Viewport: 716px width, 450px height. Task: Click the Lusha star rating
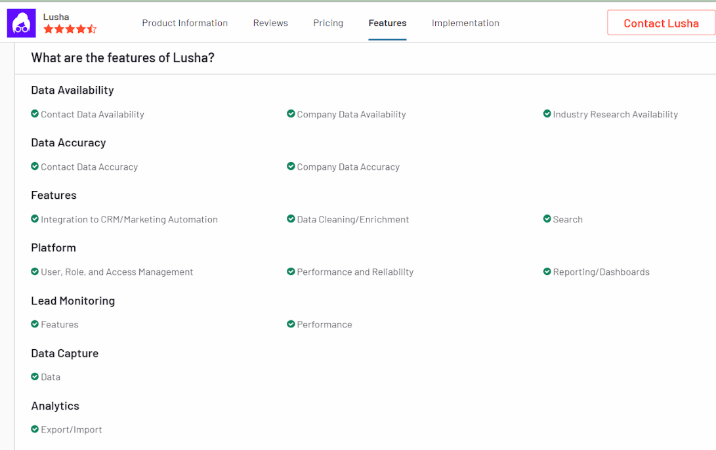tap(70, 29)
